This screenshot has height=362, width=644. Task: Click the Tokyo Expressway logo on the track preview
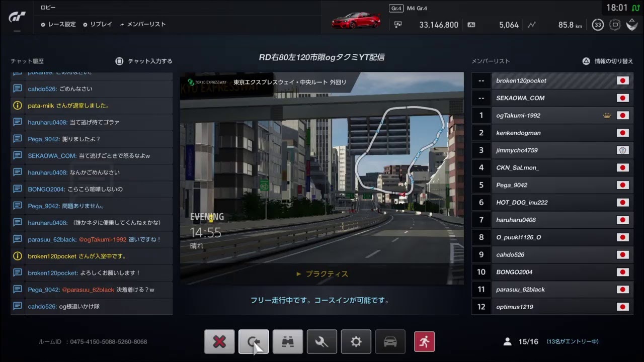206,82
